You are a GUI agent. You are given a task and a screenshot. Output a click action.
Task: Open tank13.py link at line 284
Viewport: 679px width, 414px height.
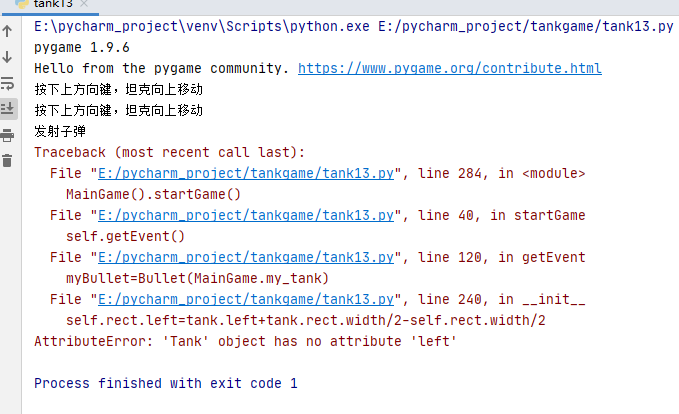[x=246, y=173]
